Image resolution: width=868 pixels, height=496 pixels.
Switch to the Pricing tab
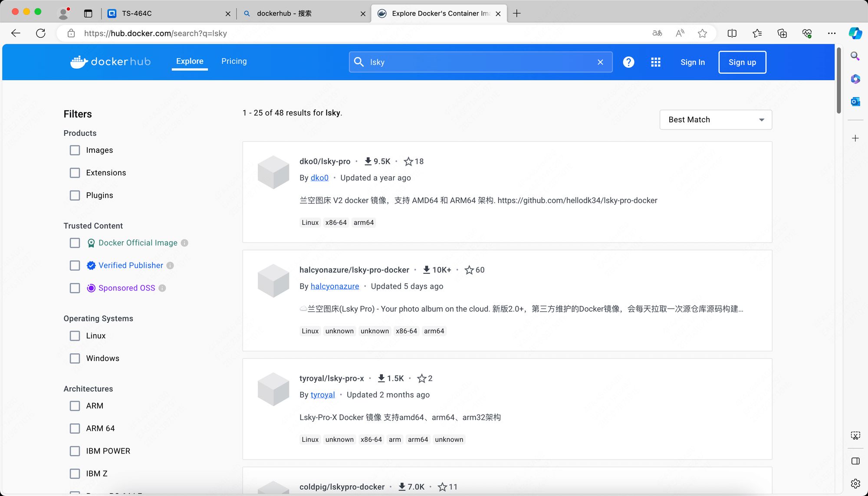(234, 61)
